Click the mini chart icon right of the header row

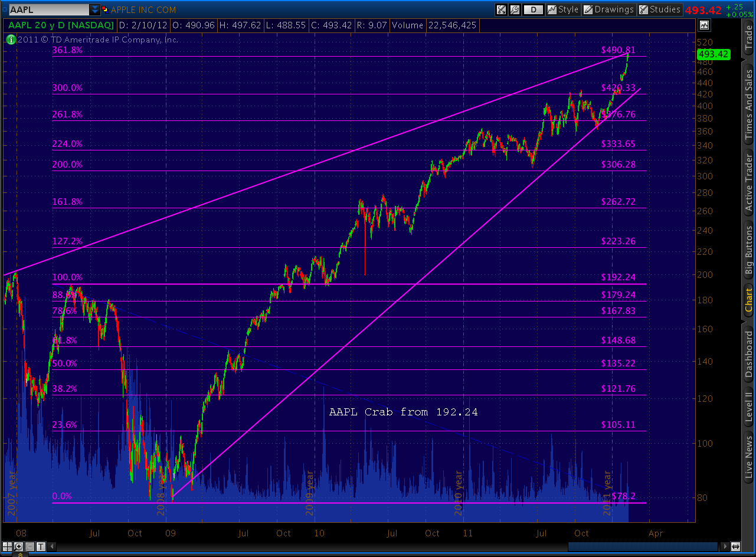point(703,25)
